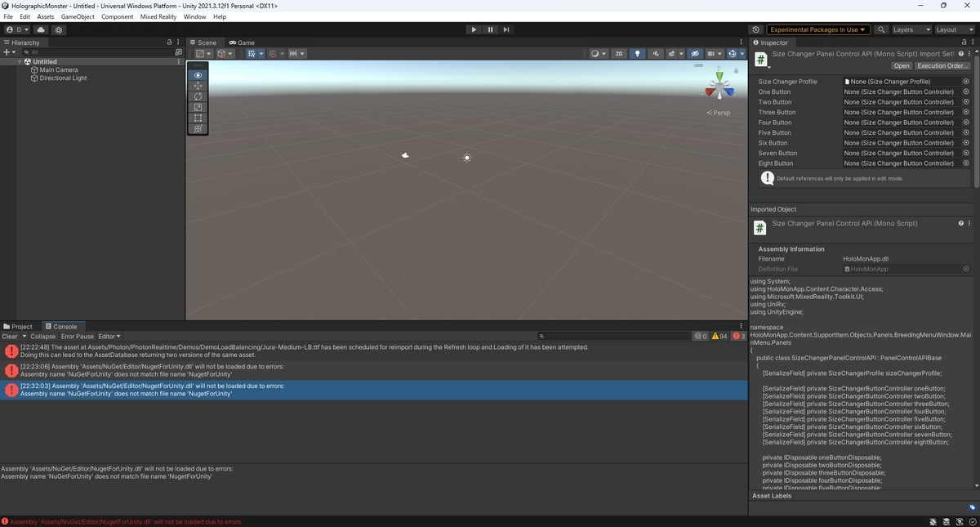
Task: Click the Pause button
Action: pos(490,29)
